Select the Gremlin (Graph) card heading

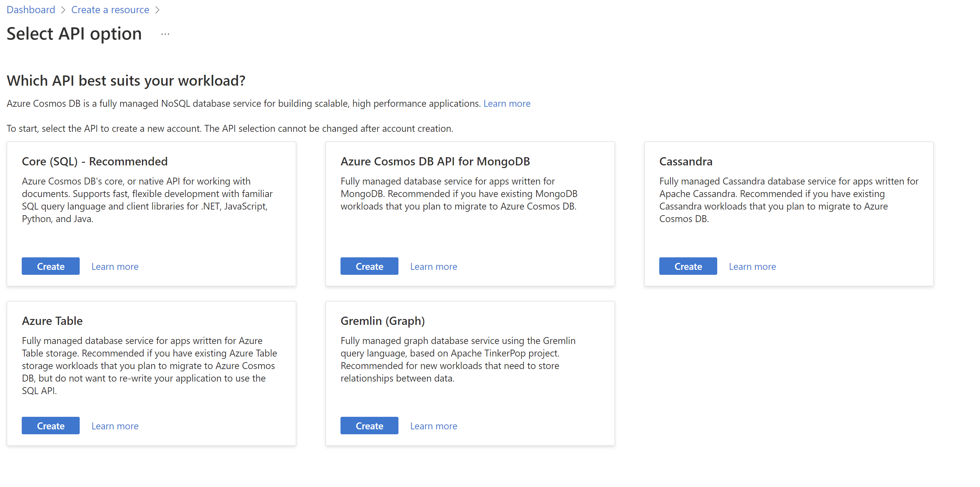pyautogui.click(x=383, y=321)
